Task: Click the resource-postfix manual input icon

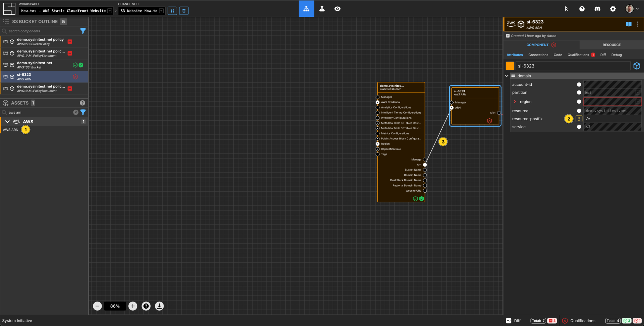Action: point(579,119)
